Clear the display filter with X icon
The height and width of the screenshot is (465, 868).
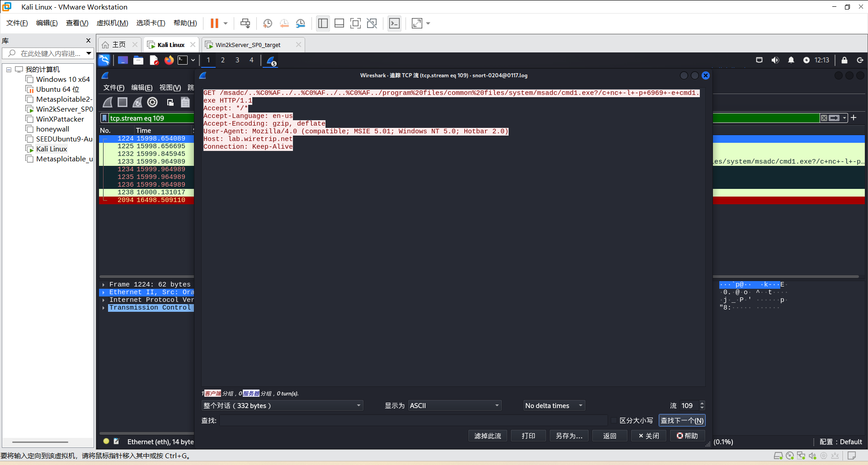point(824,118)
